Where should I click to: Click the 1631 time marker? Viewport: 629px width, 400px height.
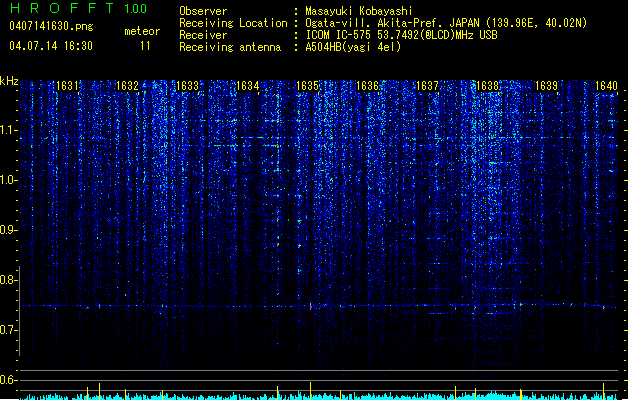67,86
